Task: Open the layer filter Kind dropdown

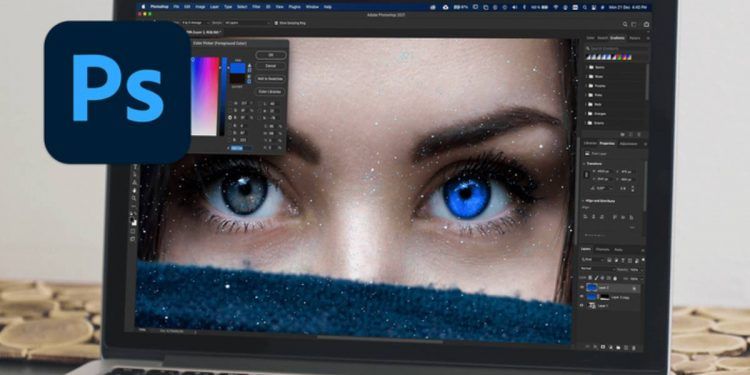Action: (592, 259)
